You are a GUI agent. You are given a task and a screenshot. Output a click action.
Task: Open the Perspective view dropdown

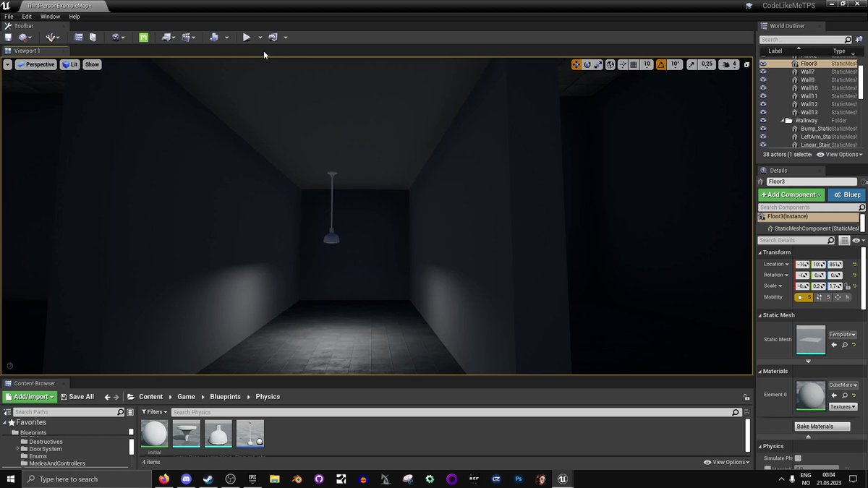click(x=35, y=64)
